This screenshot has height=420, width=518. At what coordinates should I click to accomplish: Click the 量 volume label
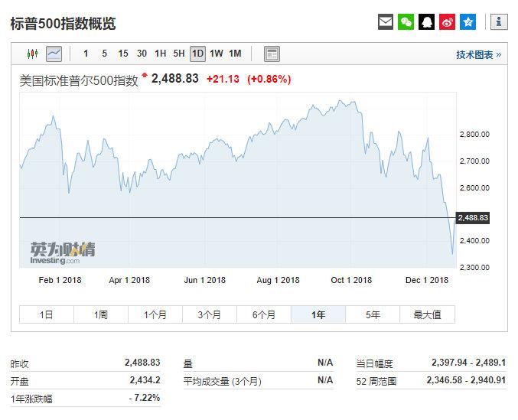(x=188, y=364)
